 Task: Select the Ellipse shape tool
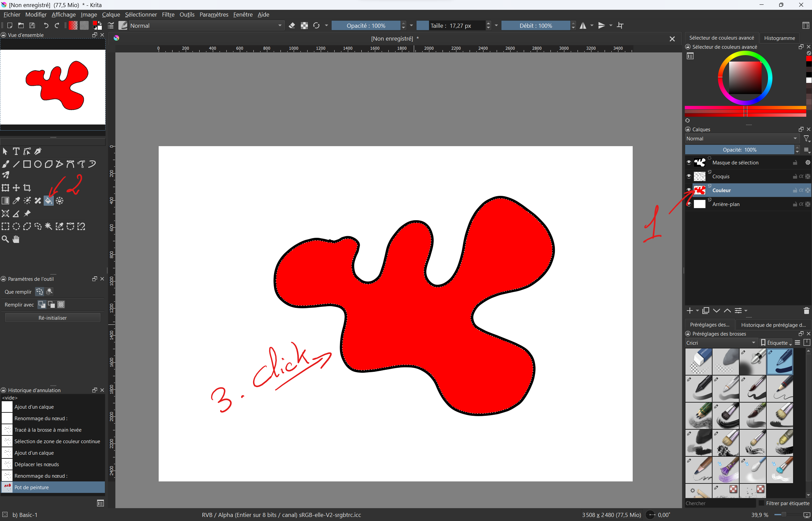click(38, 164)
